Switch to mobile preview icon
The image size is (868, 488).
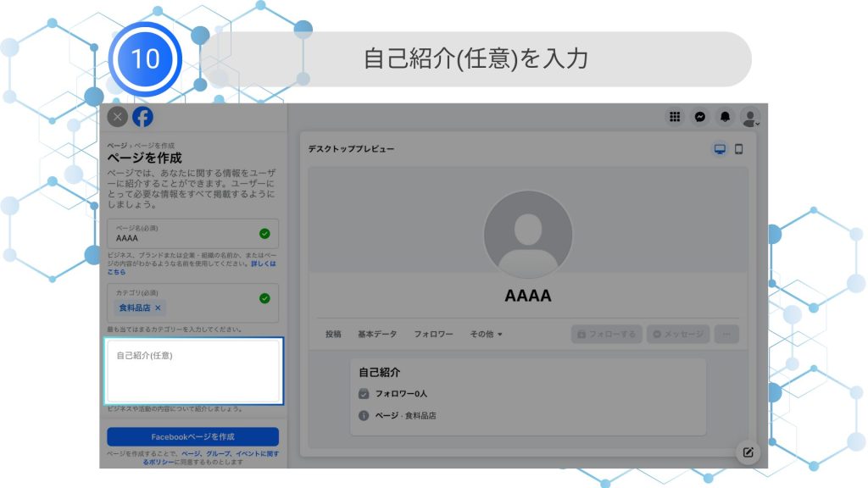tap(738, 149)
